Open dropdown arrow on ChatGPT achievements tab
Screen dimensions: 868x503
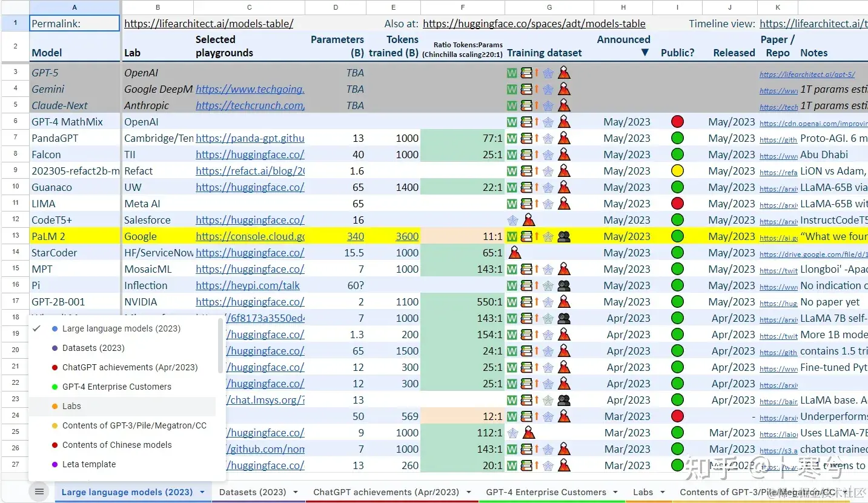(x=469, y=492)
